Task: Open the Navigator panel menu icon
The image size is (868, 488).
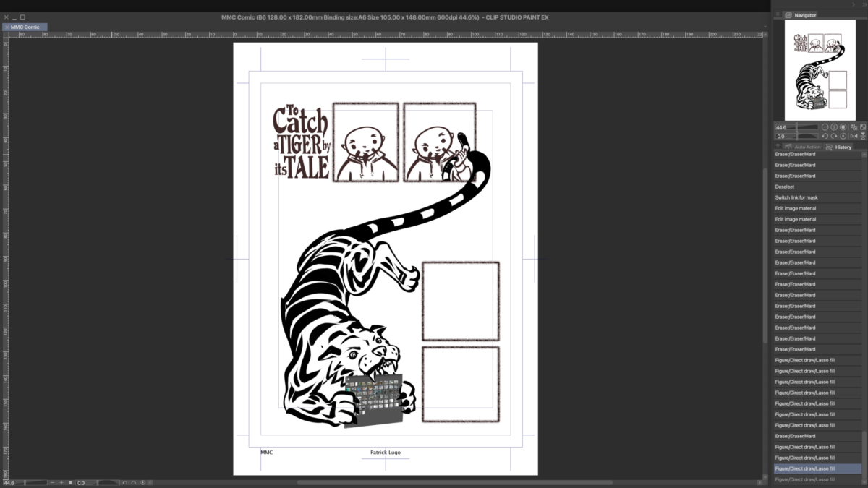Action: (778, 14)
